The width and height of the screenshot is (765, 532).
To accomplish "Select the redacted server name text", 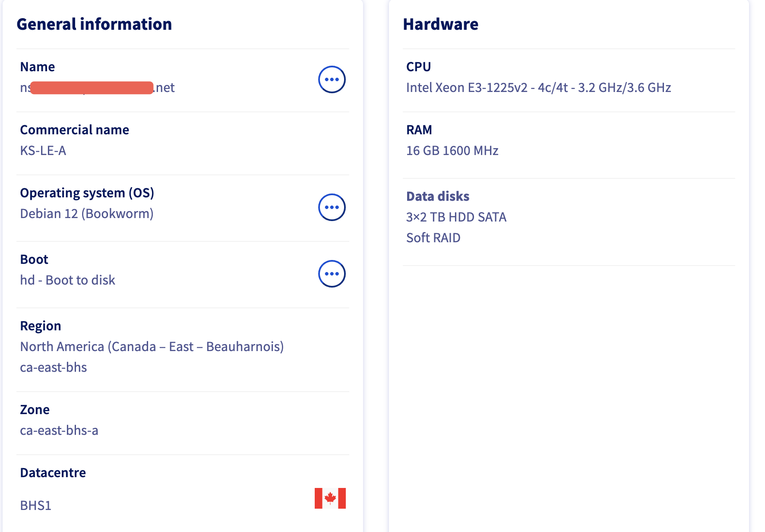I will click(x=98, y=88).
